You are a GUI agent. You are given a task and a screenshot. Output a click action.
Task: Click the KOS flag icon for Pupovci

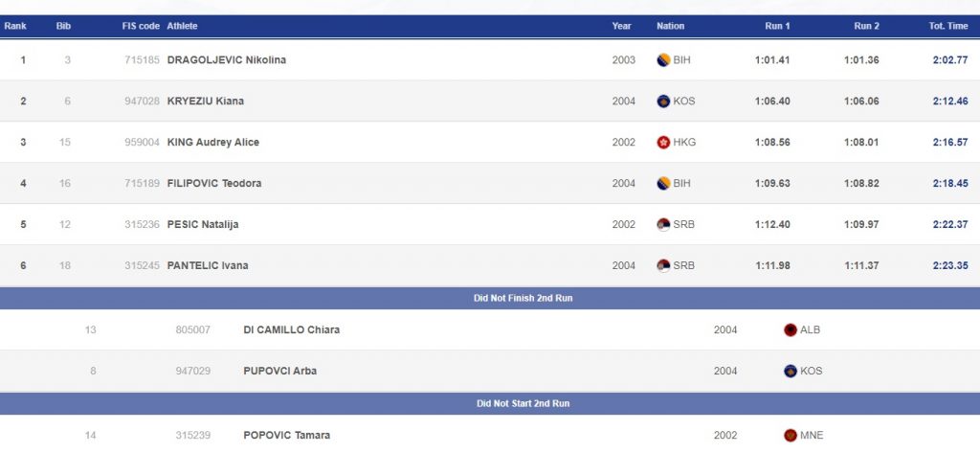tap(790, 371)
